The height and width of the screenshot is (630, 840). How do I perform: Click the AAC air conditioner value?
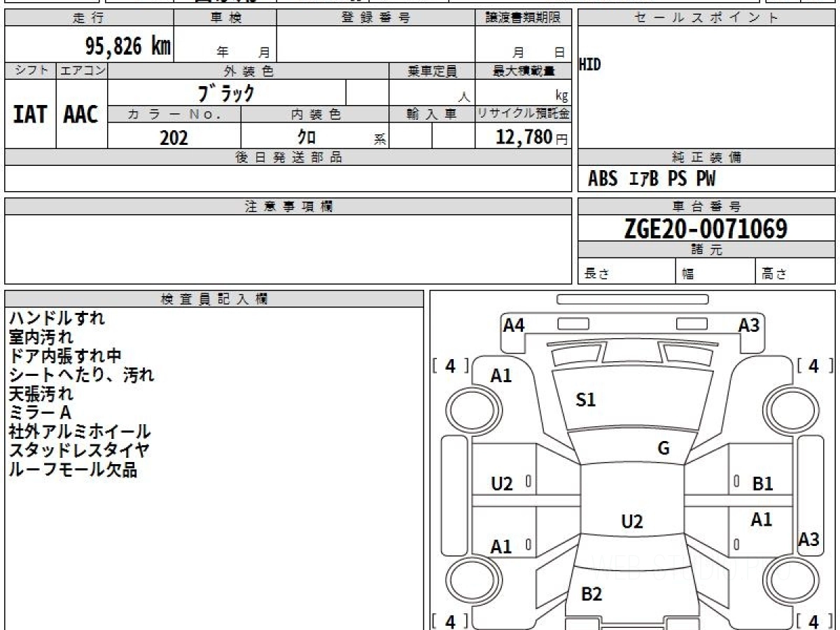81,115
